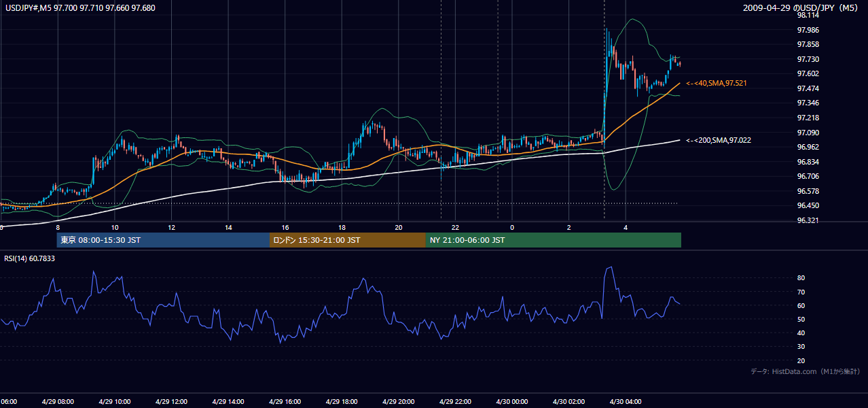The height and width of the screenshot is (408, 868).
Task: Click the RSI scale value 30
Action: tap(801, 347)
